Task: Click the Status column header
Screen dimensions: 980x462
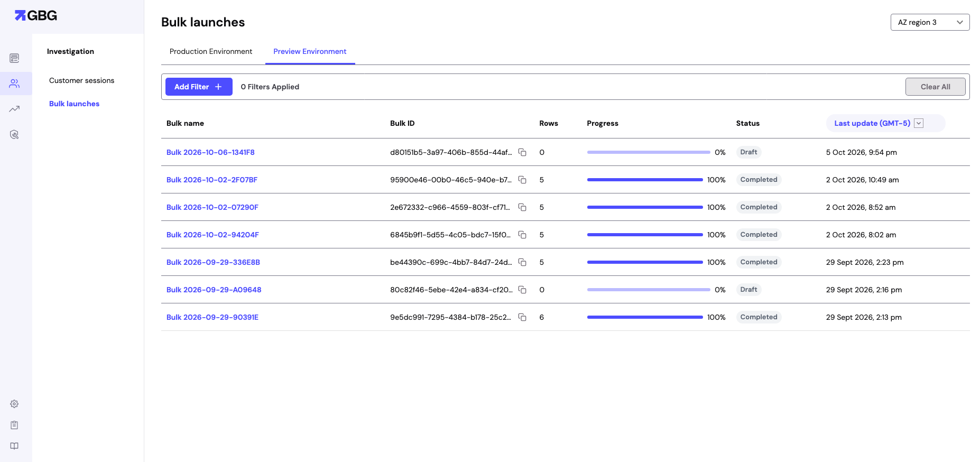Action: (747, 123)
